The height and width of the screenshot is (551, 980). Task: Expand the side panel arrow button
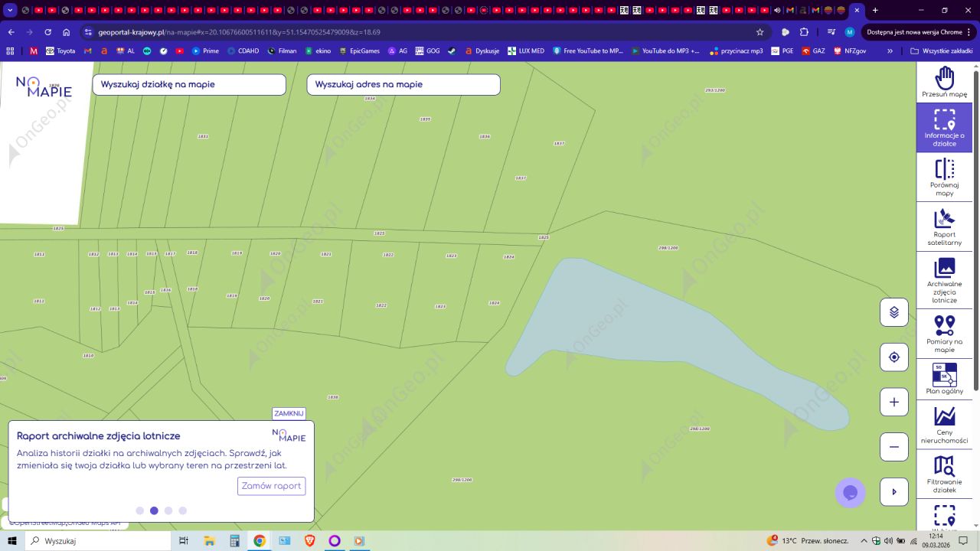893,492
